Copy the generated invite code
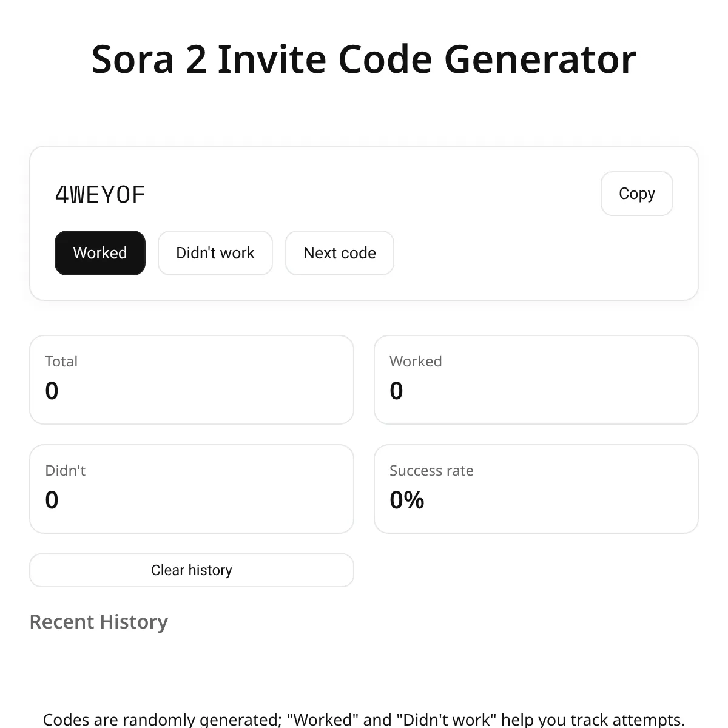 (636, 194)
